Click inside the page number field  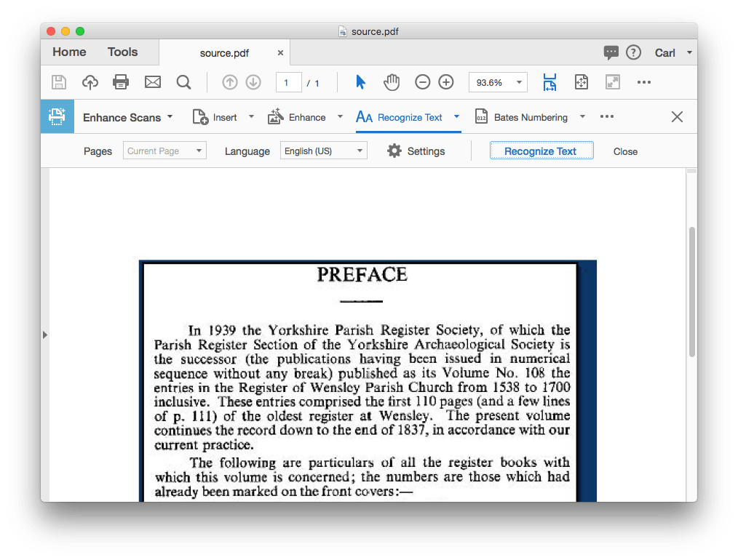coord(288,81)
